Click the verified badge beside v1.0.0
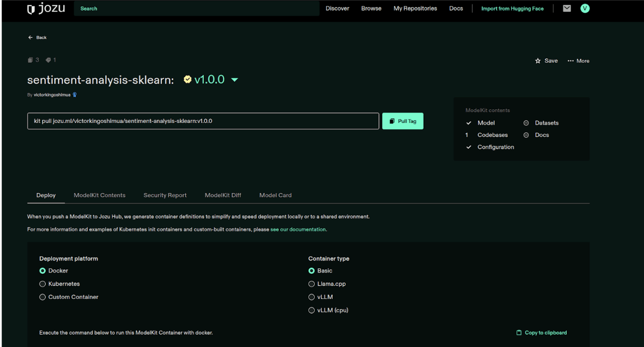This screenshot has width=644, height=347. pos(187,80)
